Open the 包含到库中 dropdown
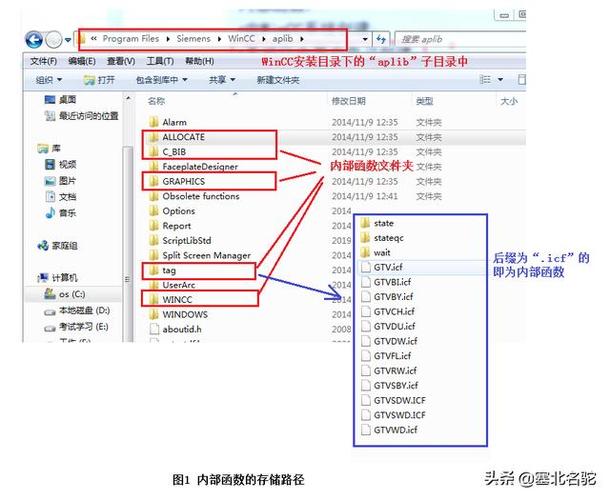610x500 pixels. tap(161, 80)
